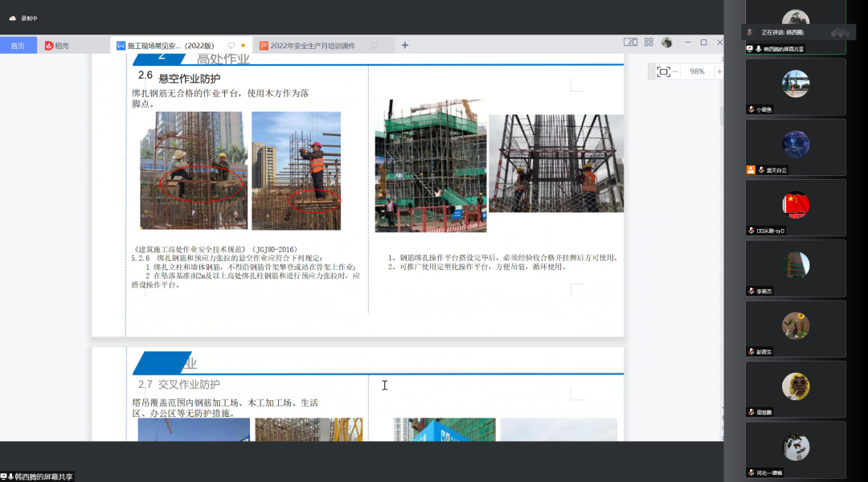Click the red-circled worker photo on left
The height and width of the screenshot is (482, 868).
pyautogui.click(x=194, y=170)
